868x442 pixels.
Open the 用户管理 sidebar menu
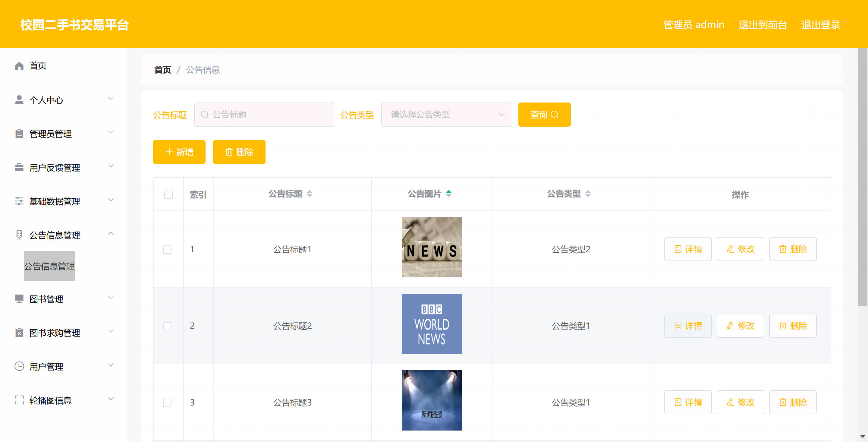tap(63, 367)
